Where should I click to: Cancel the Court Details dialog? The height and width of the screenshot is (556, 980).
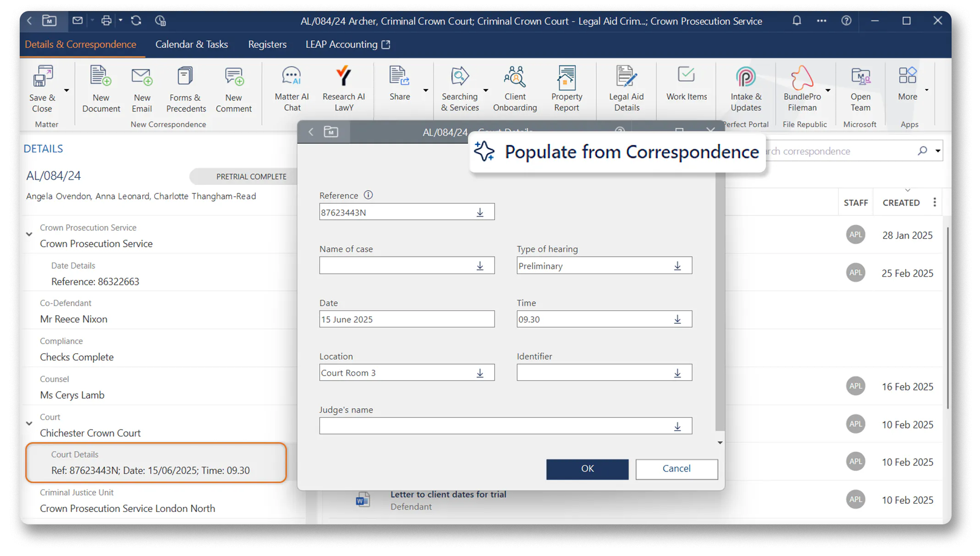pyautogui.click(x=676, y=469)
